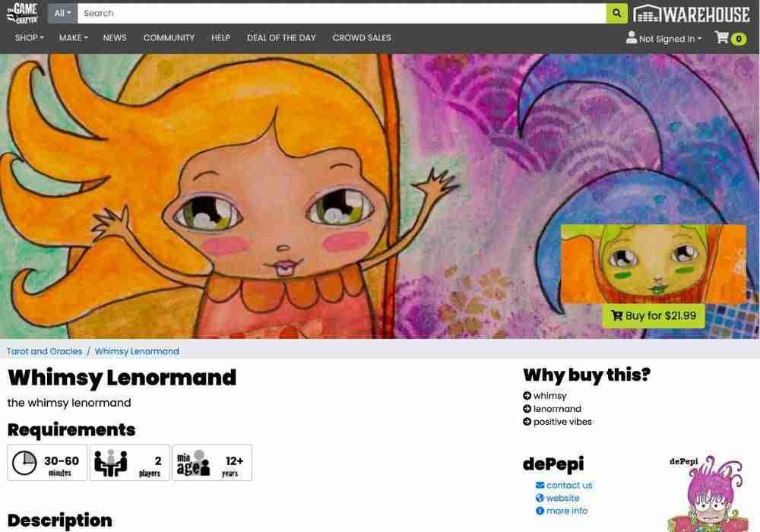This screenshot has width=760, height=532.
Task: Click the green search magnifier button
Action: click(616, 13)
